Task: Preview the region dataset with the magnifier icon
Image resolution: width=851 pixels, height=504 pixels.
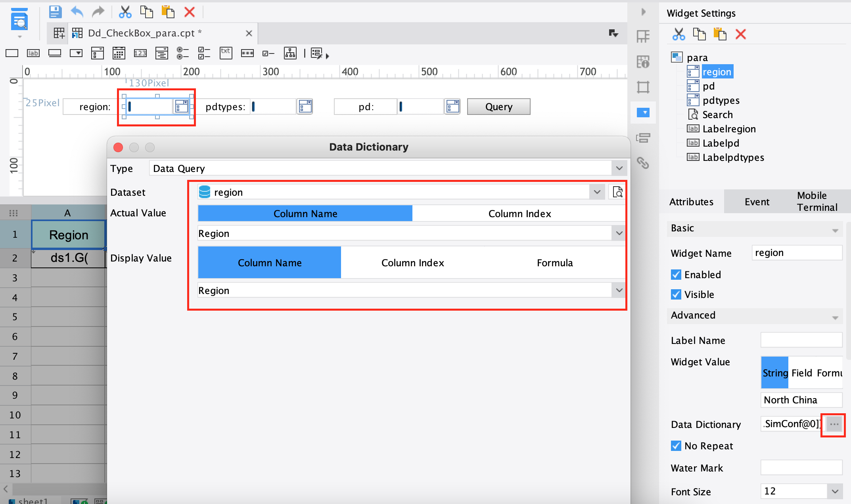Action: (x=617, y=192)
